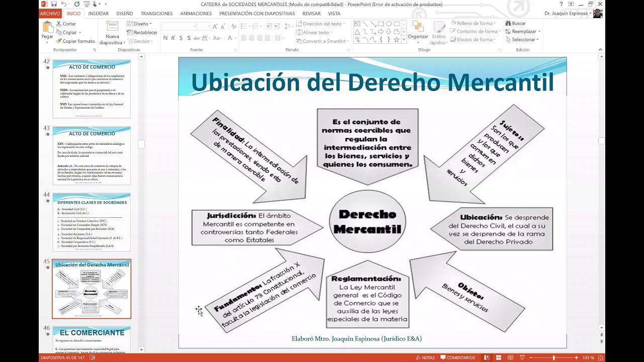
Task: Switch to TRANSICIONES tab
Action: 156,14
